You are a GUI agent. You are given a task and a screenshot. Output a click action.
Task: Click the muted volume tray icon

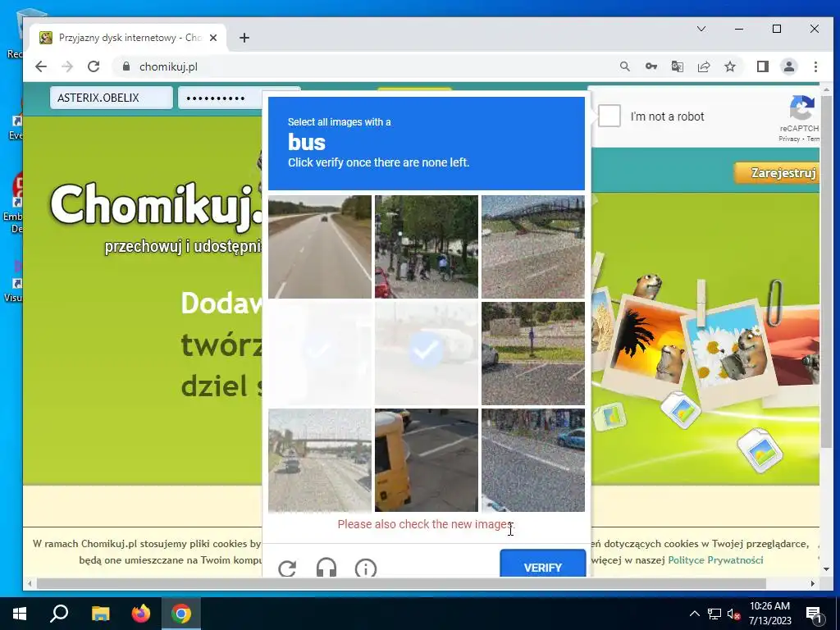(x=734, y=614)
